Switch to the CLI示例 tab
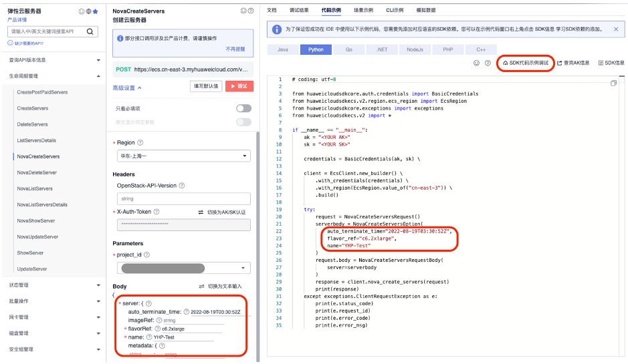This screenshot has width=628, height=364. [395, 10]
